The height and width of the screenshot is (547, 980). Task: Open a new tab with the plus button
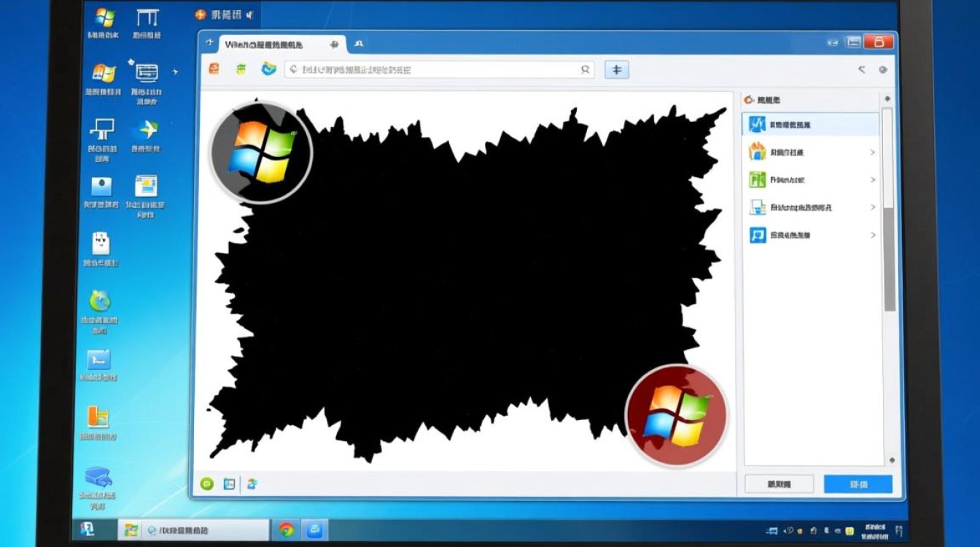click(x=334, y=44)
